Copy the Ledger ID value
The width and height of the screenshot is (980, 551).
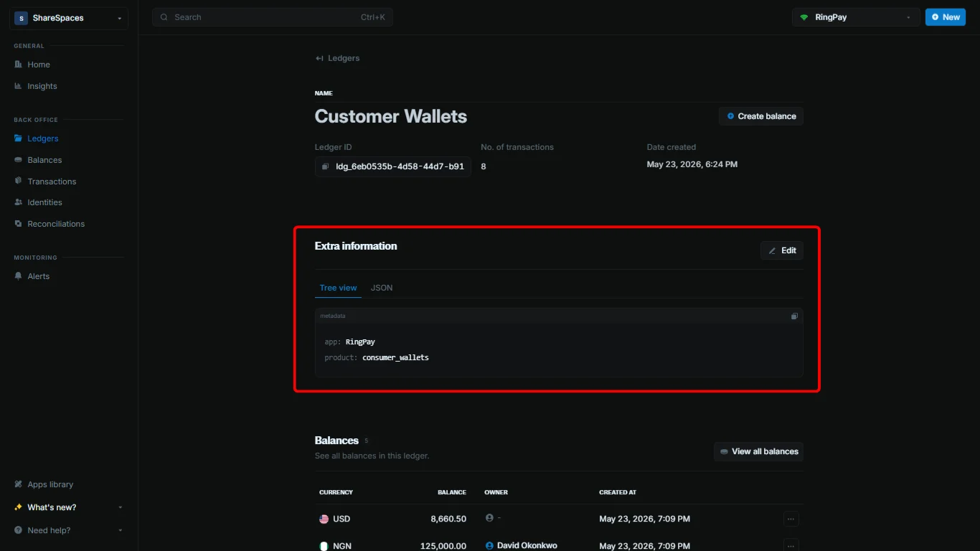pos(393,166)
